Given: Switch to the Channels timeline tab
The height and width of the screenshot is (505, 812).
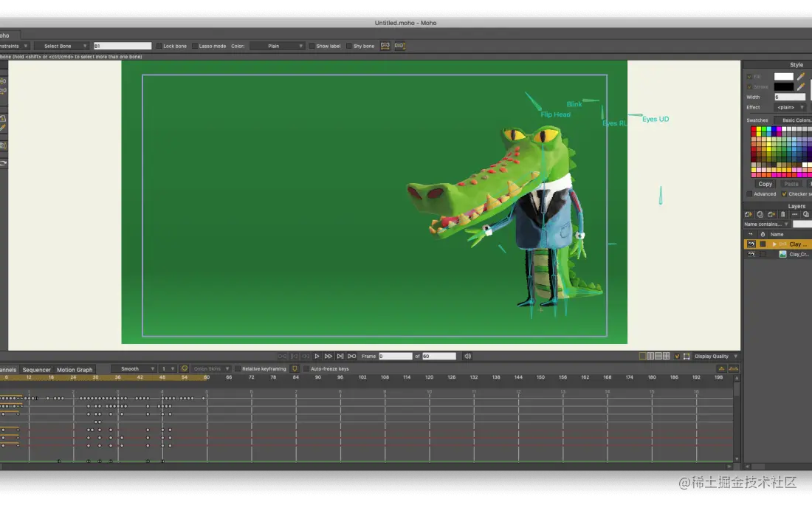Looking at the screenshot, I should click(8, 370).
